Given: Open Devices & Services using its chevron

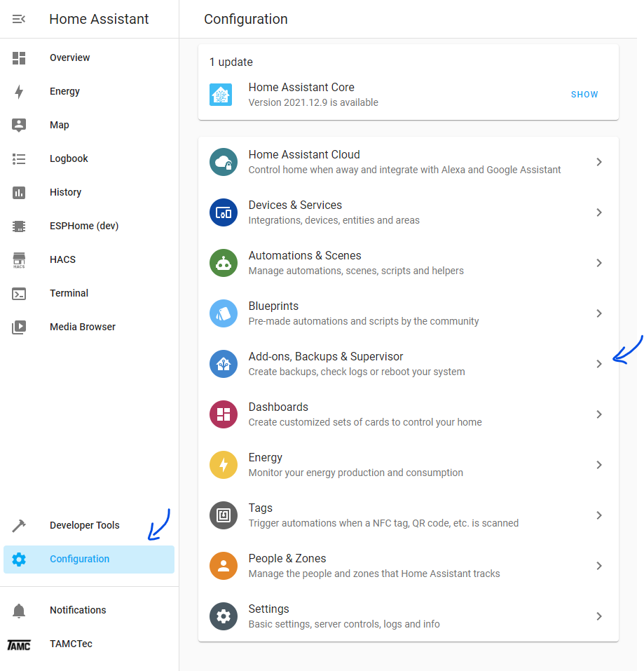Looking at the screenshot, I should coord(599,212).
